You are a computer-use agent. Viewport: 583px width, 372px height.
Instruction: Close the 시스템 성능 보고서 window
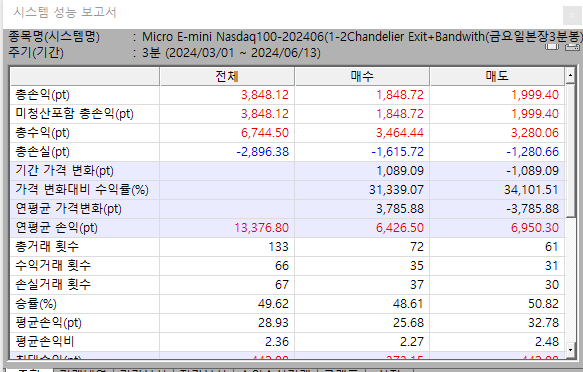pos(573,16)
